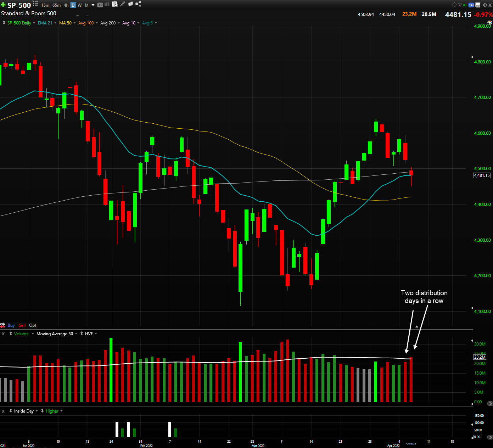This screenshot has width=493, height=448.
Task: Click the bar chart style icon
Action: pos(107,4)
